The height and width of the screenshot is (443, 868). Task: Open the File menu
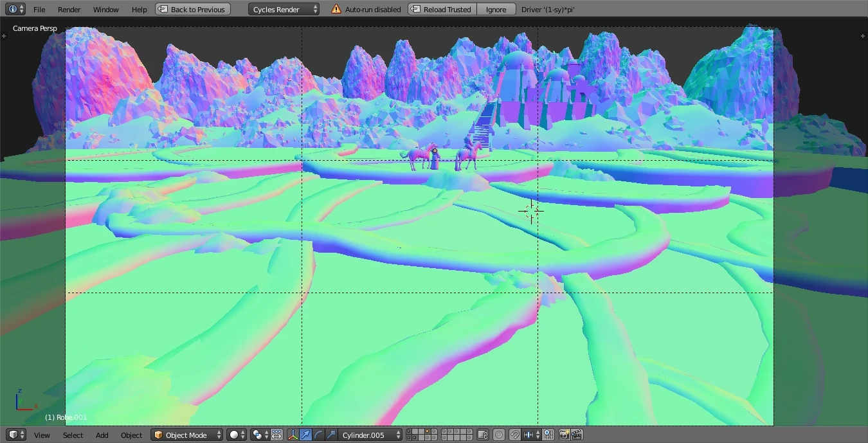(39, 10)
